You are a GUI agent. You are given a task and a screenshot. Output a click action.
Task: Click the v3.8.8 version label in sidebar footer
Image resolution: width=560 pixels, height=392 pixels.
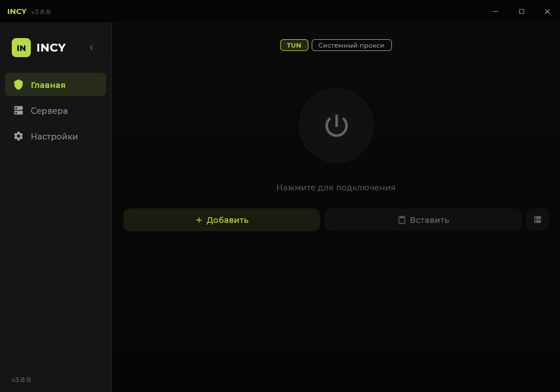pos(21,380)
